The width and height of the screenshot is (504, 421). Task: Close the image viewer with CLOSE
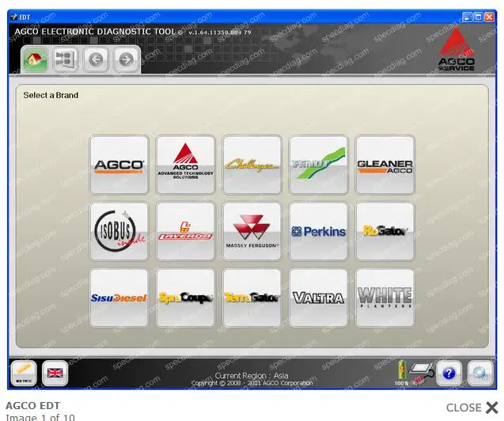point(472,408)
